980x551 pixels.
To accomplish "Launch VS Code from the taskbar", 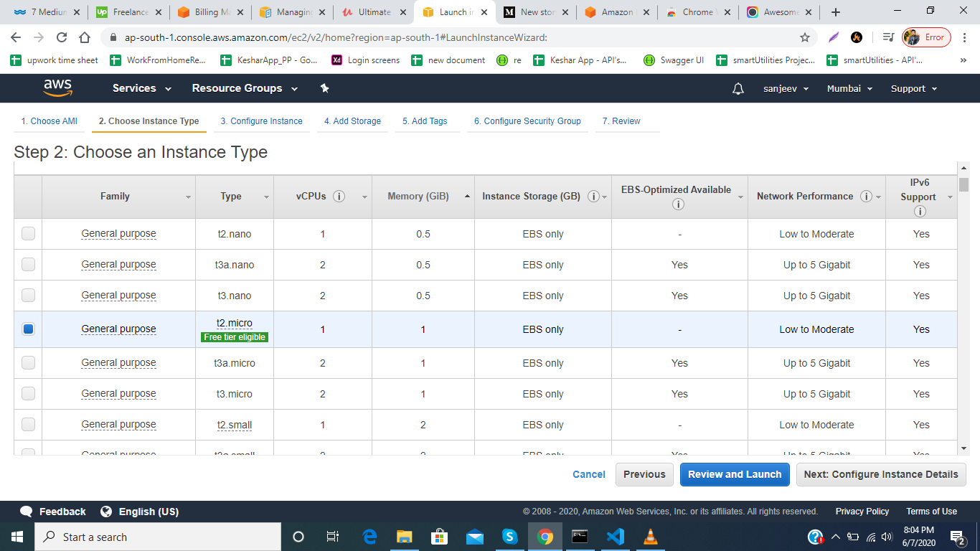I will point(615,537).
